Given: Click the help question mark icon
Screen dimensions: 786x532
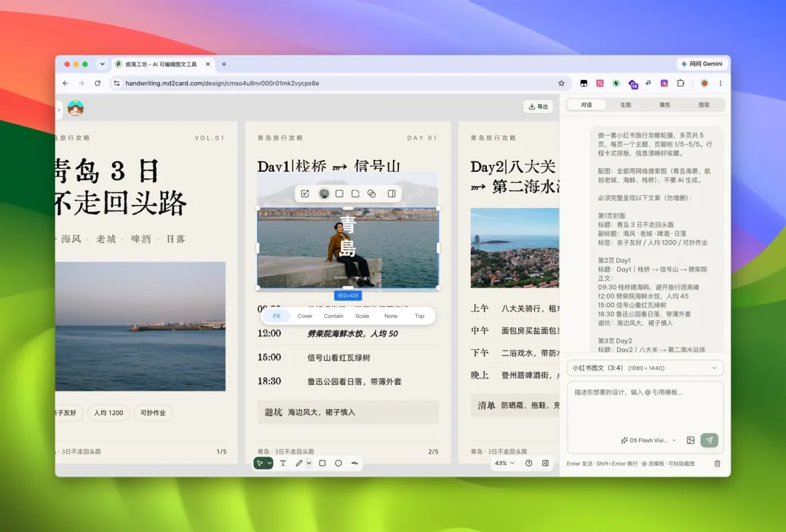Looking at the screenshot, I should click(x=528, y=464).
